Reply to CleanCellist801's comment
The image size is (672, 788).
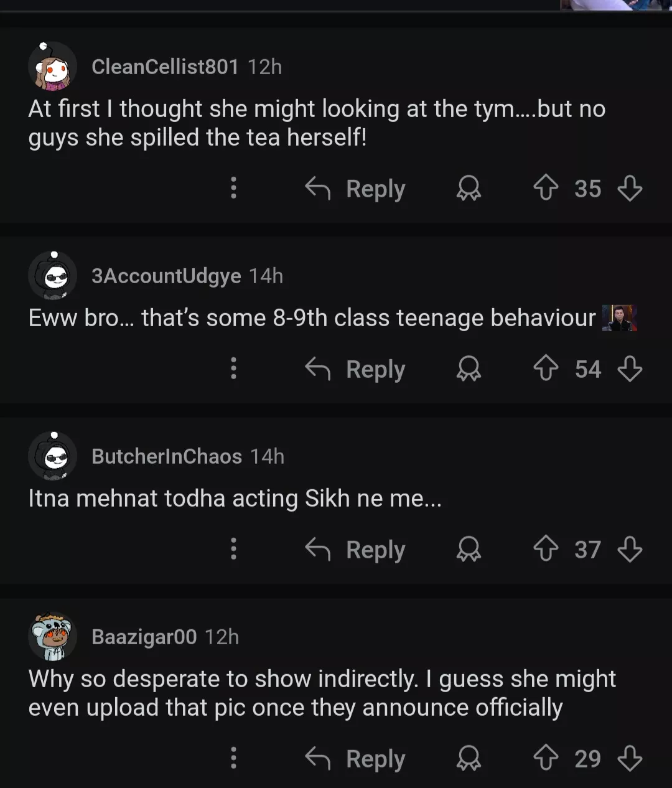[x=355, y=188]
